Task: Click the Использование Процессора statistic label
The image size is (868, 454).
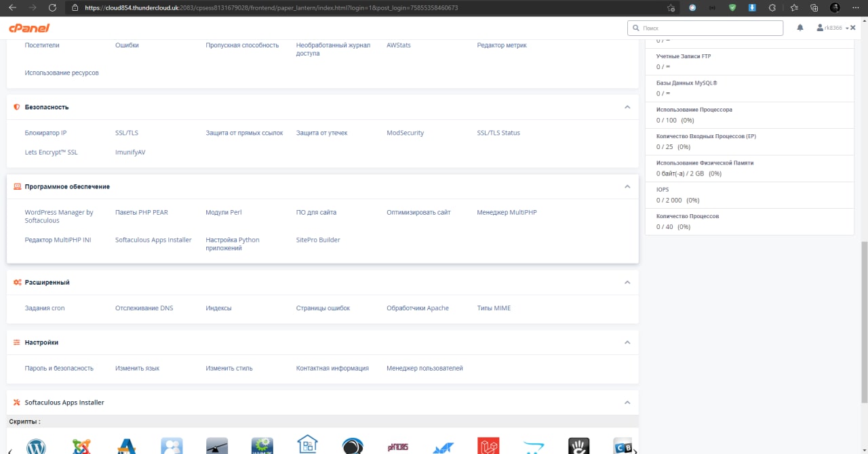Action: (x=694, y=110)
